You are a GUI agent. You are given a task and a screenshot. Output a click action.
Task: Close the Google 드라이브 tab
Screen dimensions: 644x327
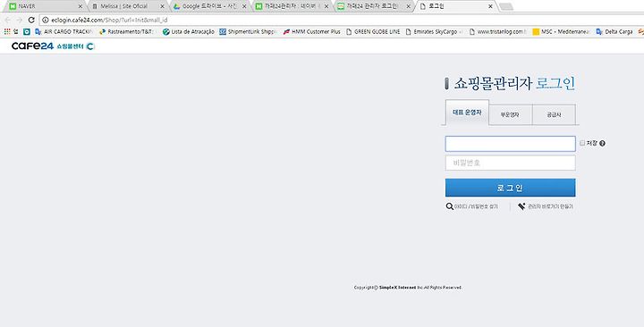(244, 6)
